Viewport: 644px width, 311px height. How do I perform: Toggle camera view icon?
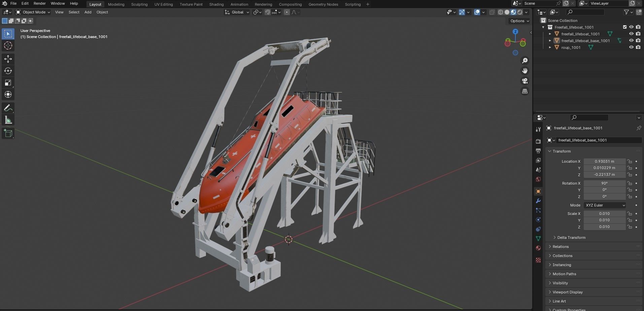(524, 81)
